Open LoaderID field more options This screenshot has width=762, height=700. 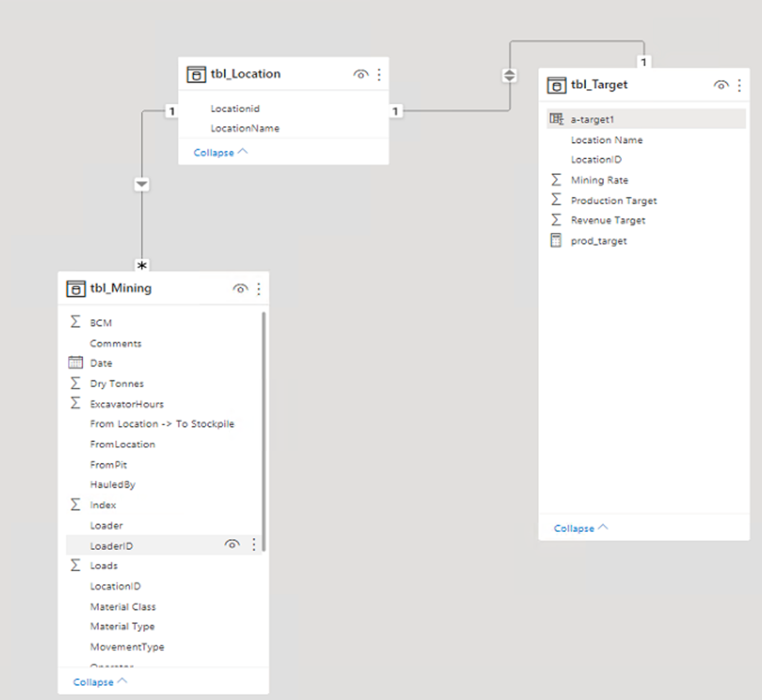click(254, 544)
